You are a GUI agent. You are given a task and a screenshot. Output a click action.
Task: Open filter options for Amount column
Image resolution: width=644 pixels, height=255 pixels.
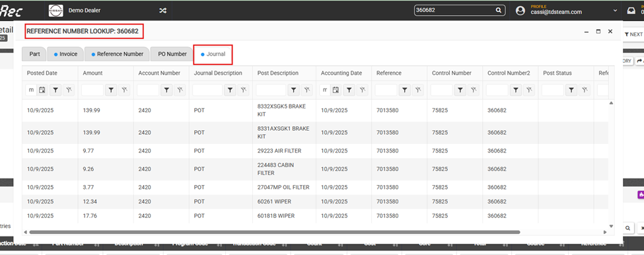pos(111,90)
